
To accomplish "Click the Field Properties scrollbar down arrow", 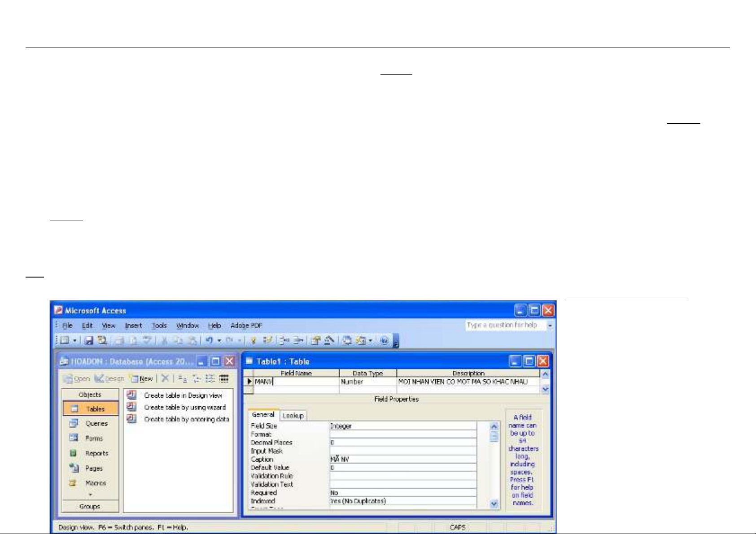I will point(494,504).
